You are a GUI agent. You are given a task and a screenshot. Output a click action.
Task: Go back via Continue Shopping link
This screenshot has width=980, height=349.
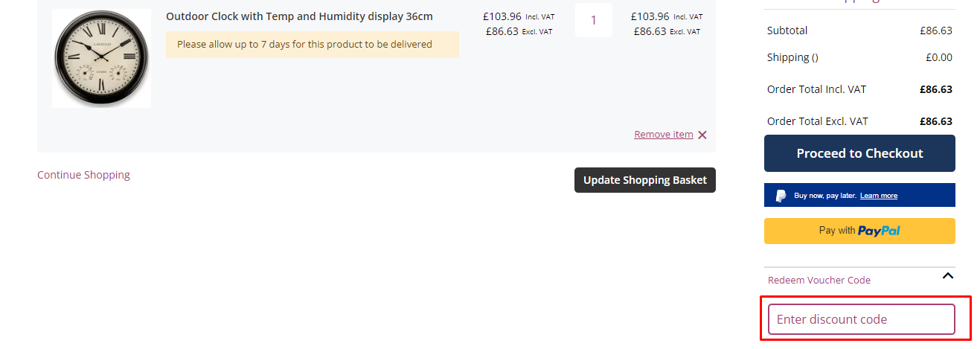pos(83,175)
